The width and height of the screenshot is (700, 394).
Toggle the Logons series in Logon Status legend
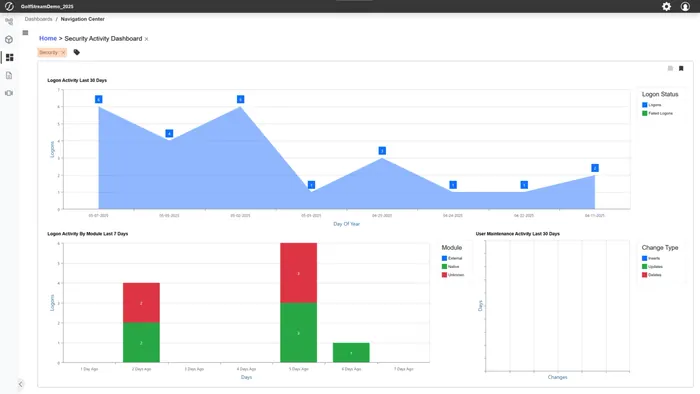tap(652, 105)
